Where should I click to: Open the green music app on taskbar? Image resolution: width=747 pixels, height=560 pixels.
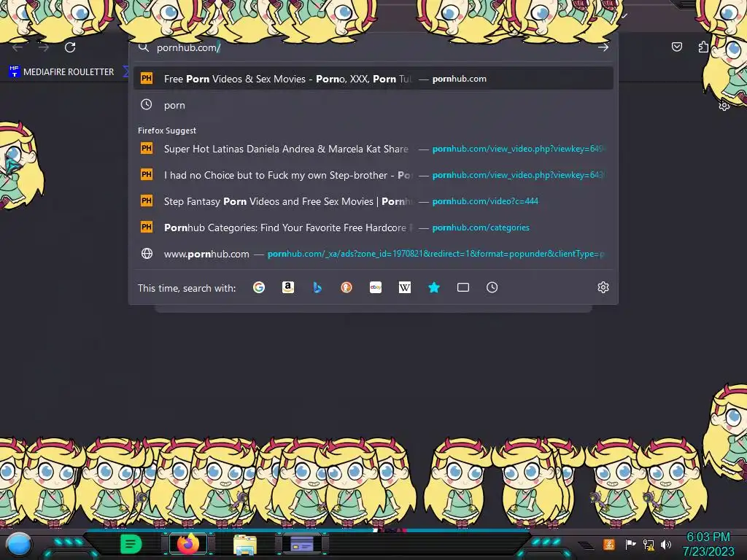[131, 544]
